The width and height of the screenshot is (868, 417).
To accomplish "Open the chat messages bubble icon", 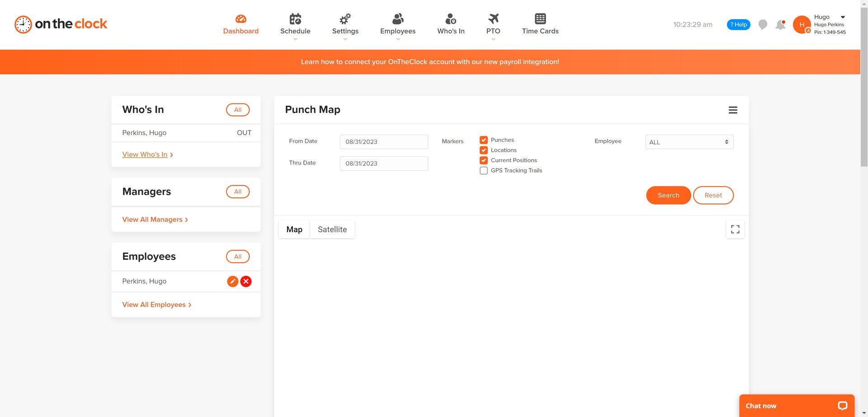I will (763, 24).
